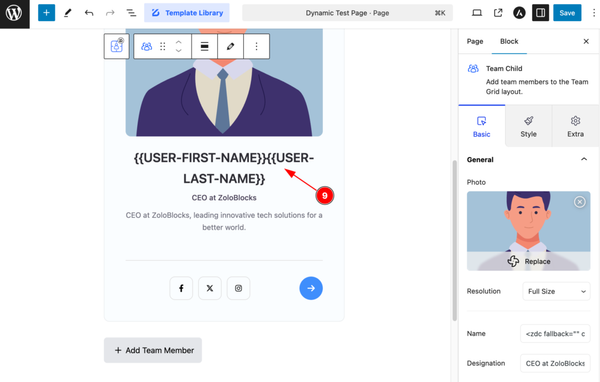Undo the last change
600x382 pixels.
tap(89, 13)
